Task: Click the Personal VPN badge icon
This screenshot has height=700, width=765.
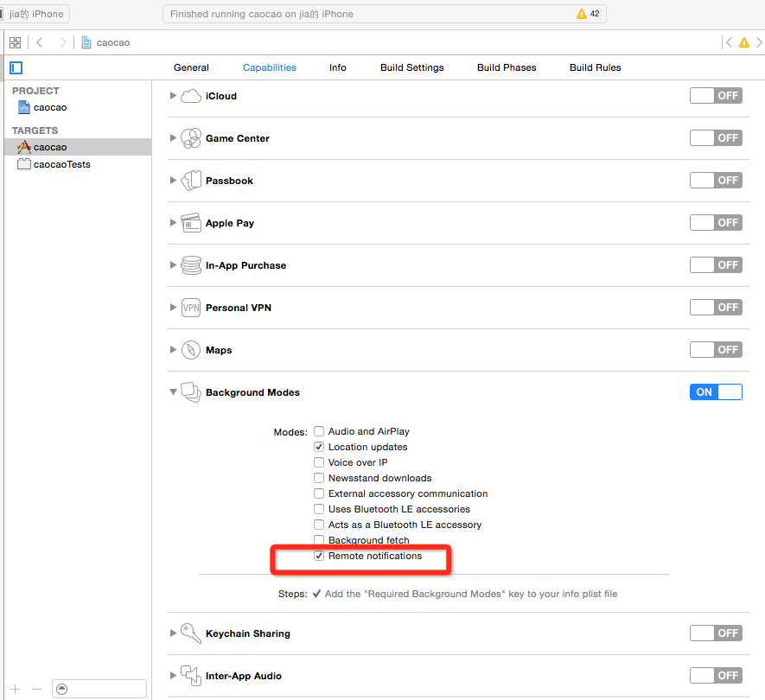Action: [x=191, y=308]
